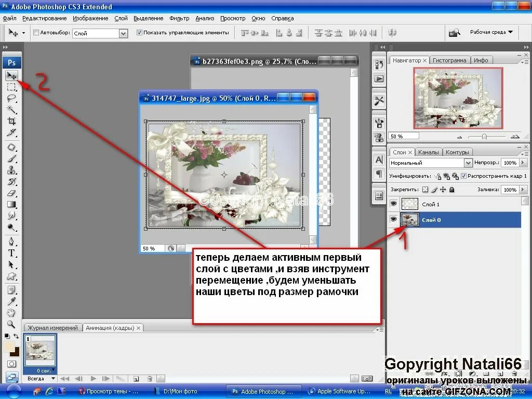Open D:\Мои фото taskbar button
532x399 pixels.
(x=180, y=391)
